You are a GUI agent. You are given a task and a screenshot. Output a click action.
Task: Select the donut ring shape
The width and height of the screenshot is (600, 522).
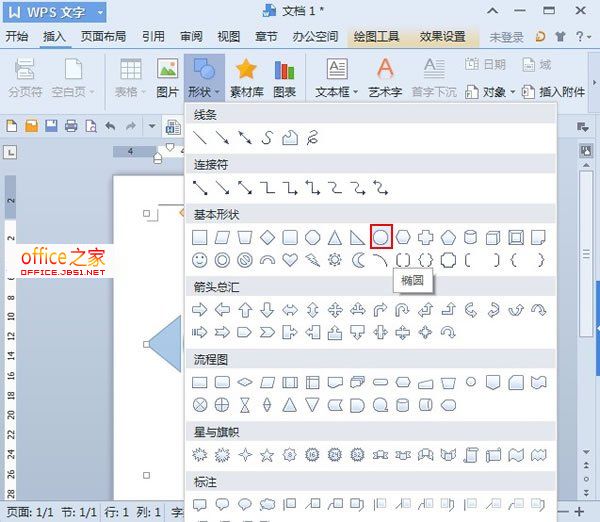click(222, 260)
